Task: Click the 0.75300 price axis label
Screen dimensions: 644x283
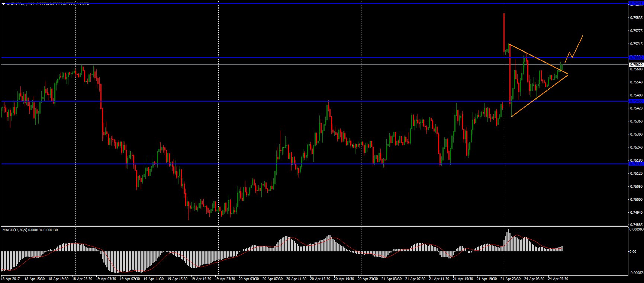Action: 637,134
